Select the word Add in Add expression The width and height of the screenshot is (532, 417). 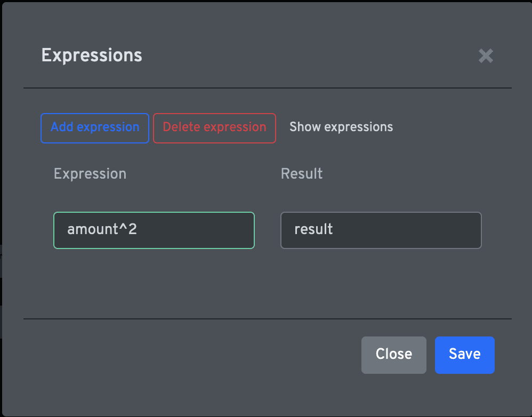[x=62, y=127]
